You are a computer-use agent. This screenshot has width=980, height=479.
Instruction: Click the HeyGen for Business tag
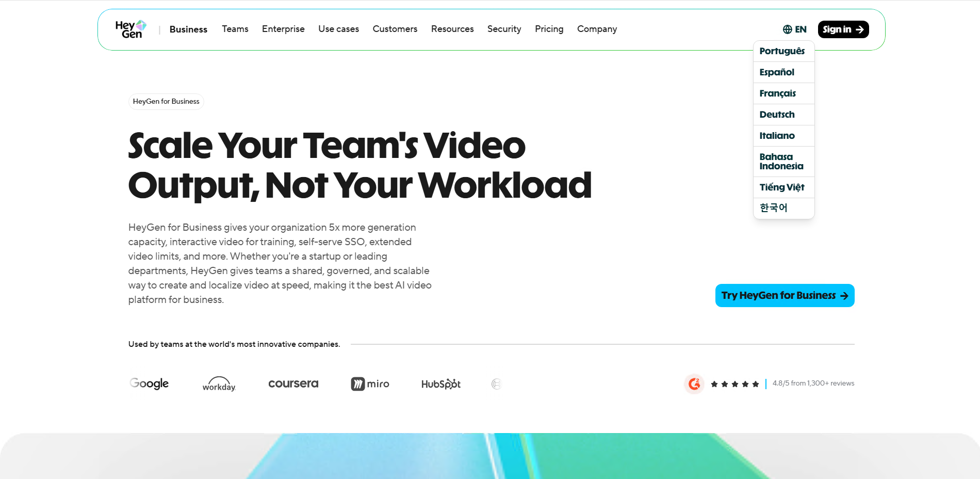coord(166,102)
